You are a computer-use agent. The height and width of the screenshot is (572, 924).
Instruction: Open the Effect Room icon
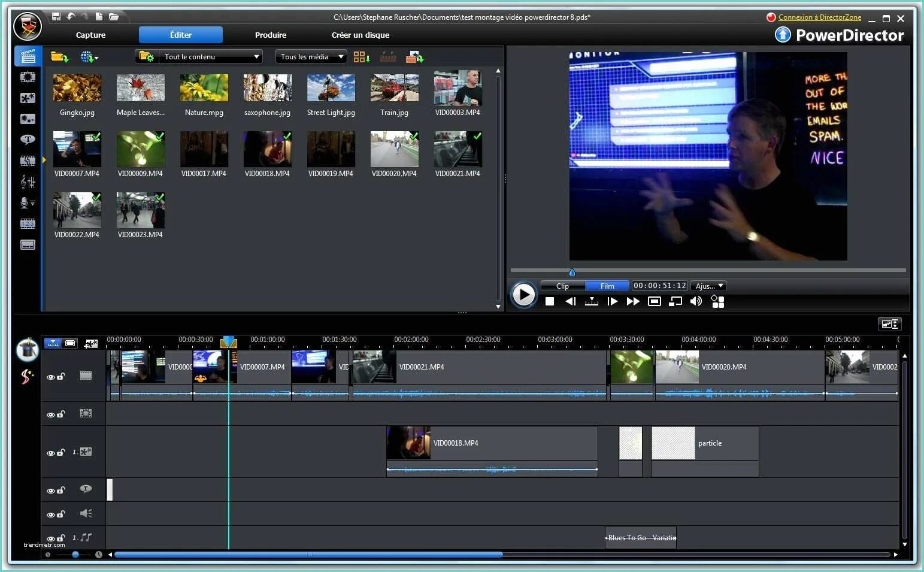(28, 77)
